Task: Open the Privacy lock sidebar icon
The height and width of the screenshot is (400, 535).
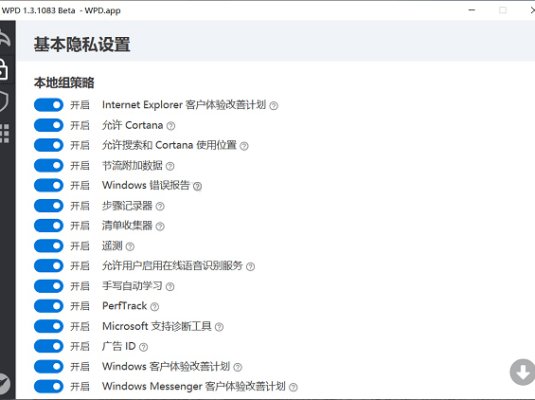Action: click(3, 69)
